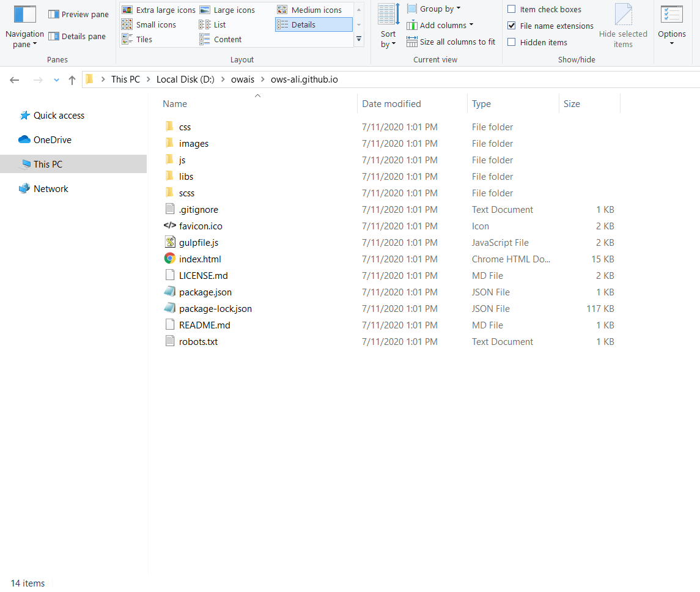Choose the Content layout
Image resolution: width=700 pixels, height=592 pixels.
[221, 39]
